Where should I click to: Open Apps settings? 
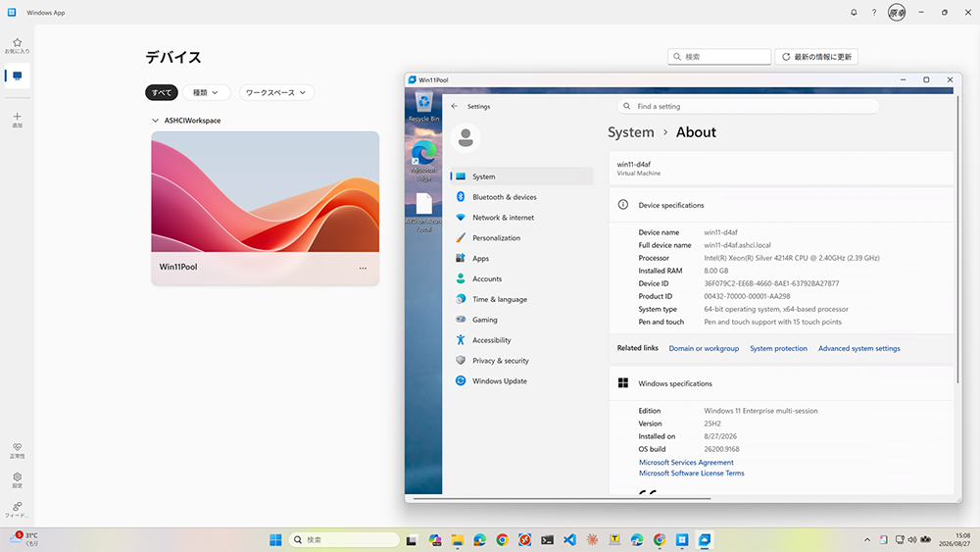pyautogui.click(x=521, y=258)
